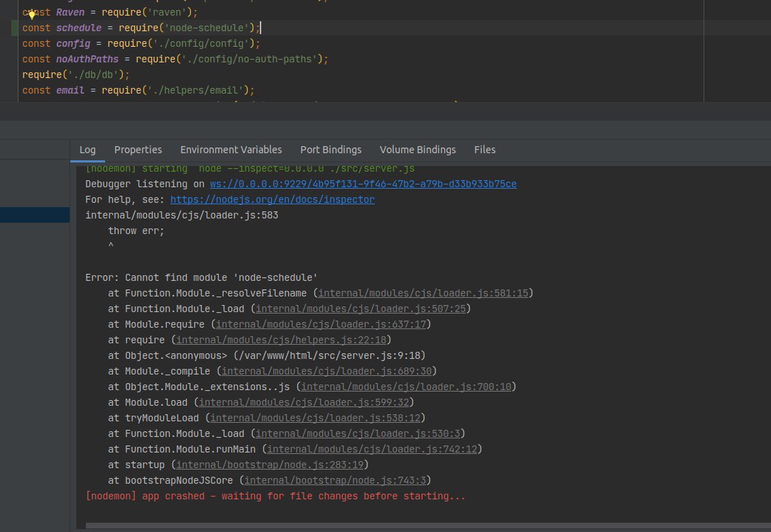Click the 'throw err;' log line

[x=136, y=231]
